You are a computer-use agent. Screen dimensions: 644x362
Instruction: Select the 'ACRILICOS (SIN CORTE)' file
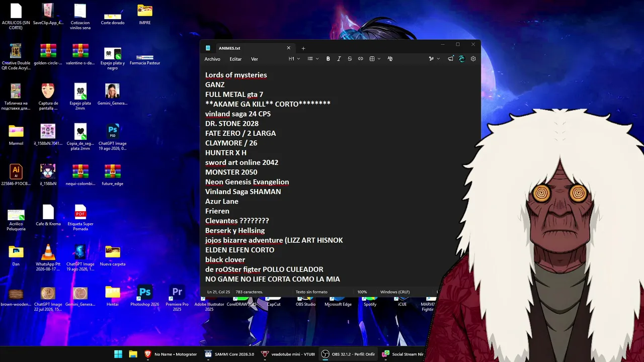pyautogui.click(x=16, y=17)
